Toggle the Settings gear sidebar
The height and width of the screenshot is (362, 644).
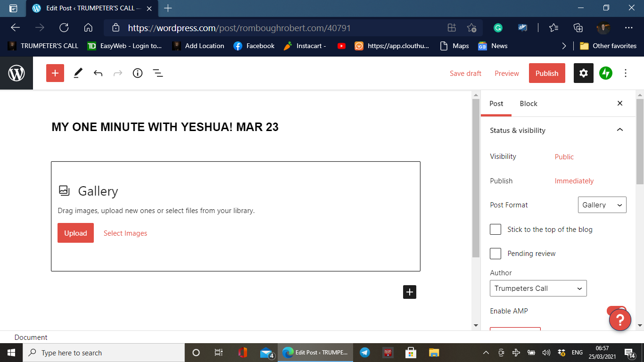tap(583, 73)
